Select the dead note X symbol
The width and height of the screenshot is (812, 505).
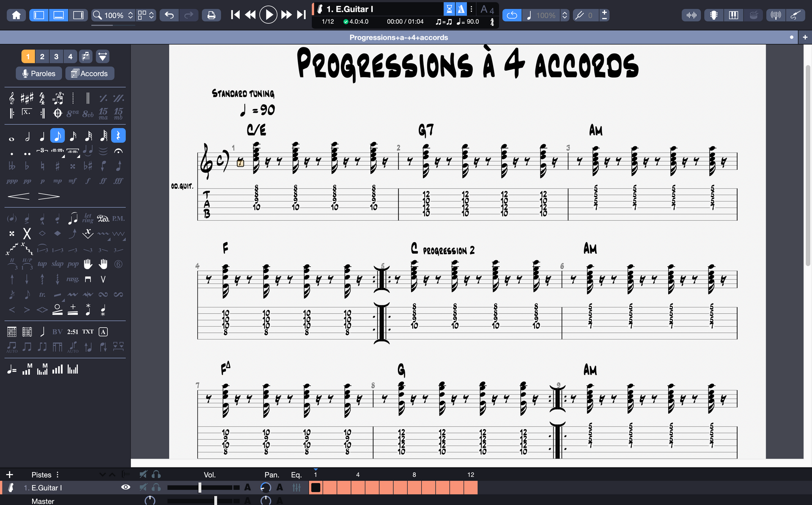(27, 233)
